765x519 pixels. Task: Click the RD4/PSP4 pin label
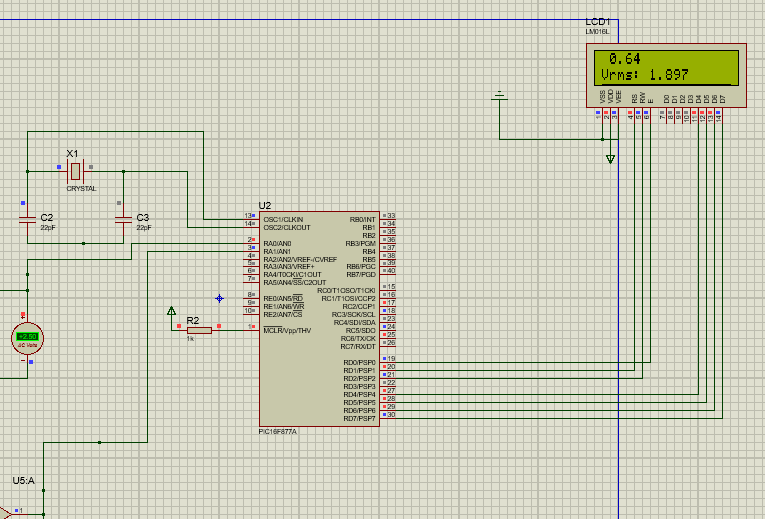(x=359, y=395)
